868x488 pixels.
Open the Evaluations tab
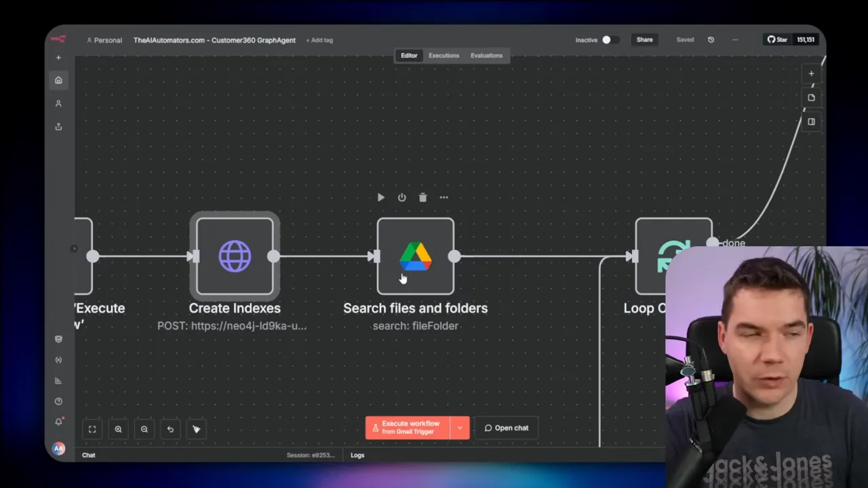tap(486, 55)
